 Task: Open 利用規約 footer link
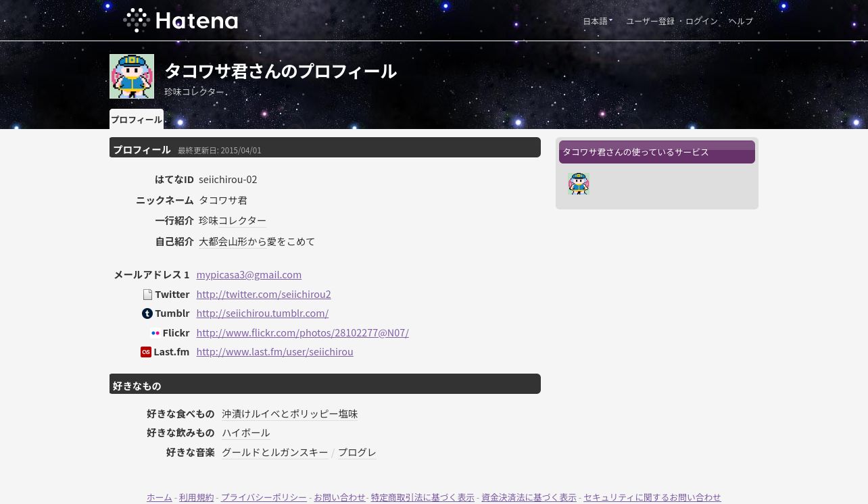[x=197, y=497]
